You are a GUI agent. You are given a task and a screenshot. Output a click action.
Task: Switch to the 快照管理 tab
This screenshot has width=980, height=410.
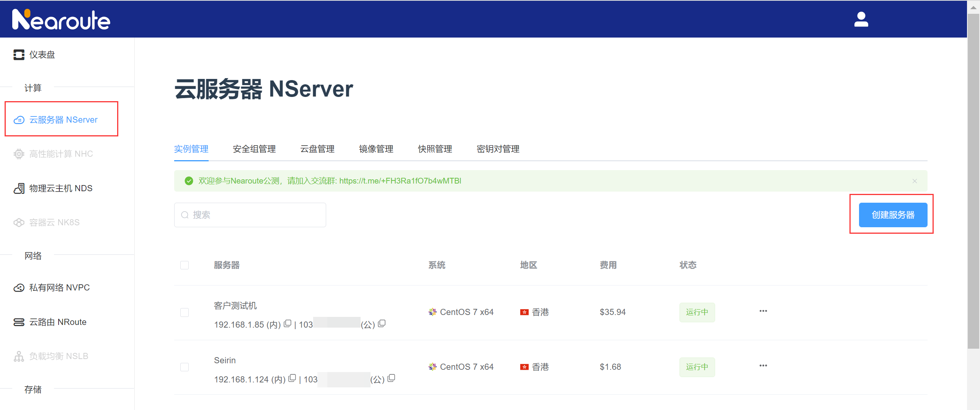[x=435, y=149]
